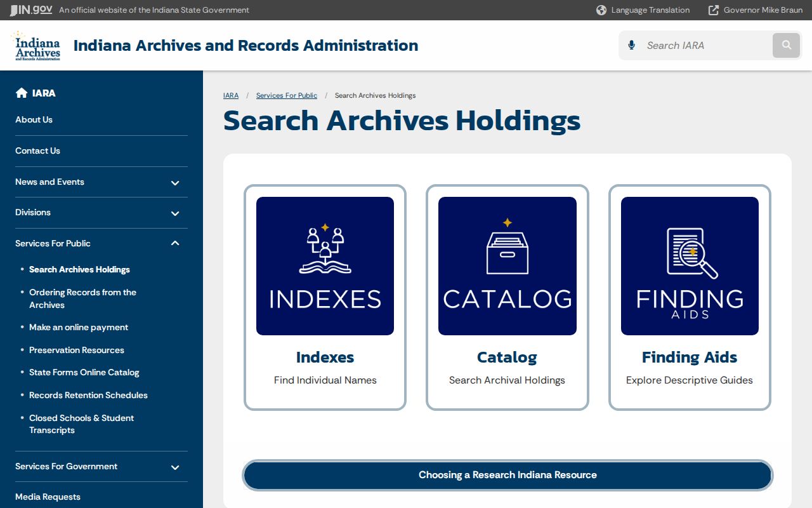
Task: Open State Forms Online Catalog
Action: 84,372
